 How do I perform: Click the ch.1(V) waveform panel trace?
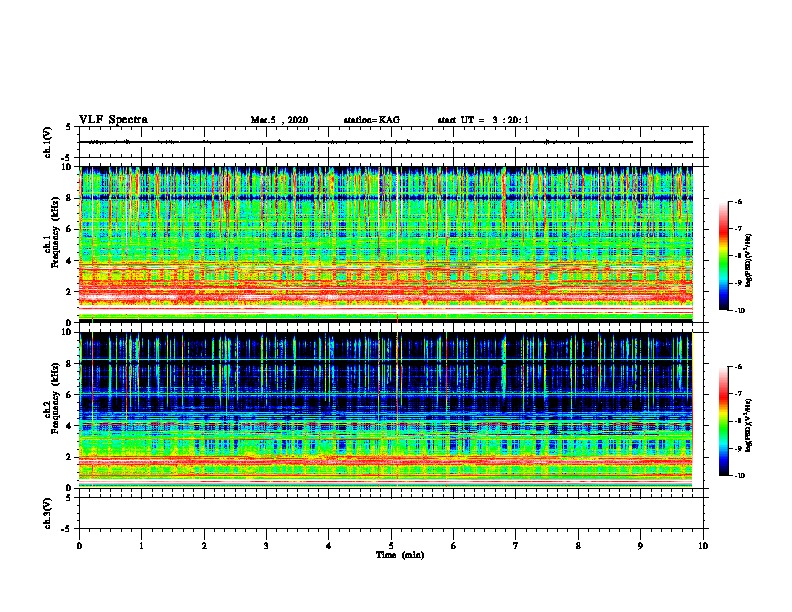386,142
